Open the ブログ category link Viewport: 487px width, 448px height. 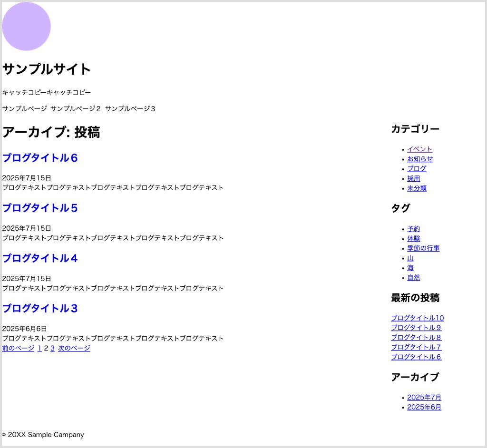coord(417,169)
